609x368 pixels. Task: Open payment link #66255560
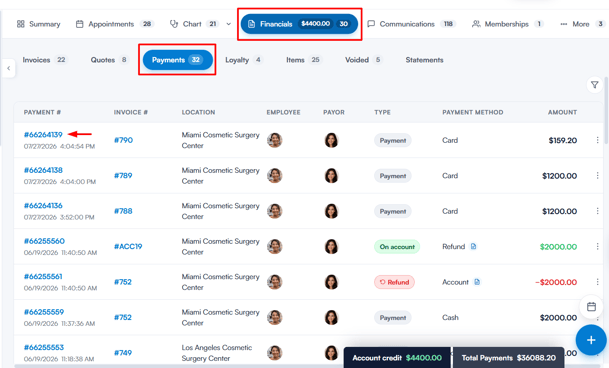44,241
